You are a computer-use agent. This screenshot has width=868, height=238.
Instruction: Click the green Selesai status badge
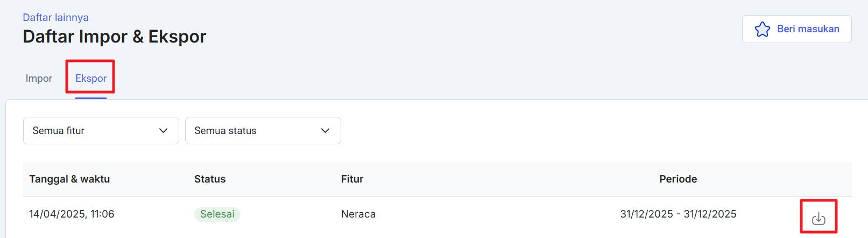(x=217, y=214)
